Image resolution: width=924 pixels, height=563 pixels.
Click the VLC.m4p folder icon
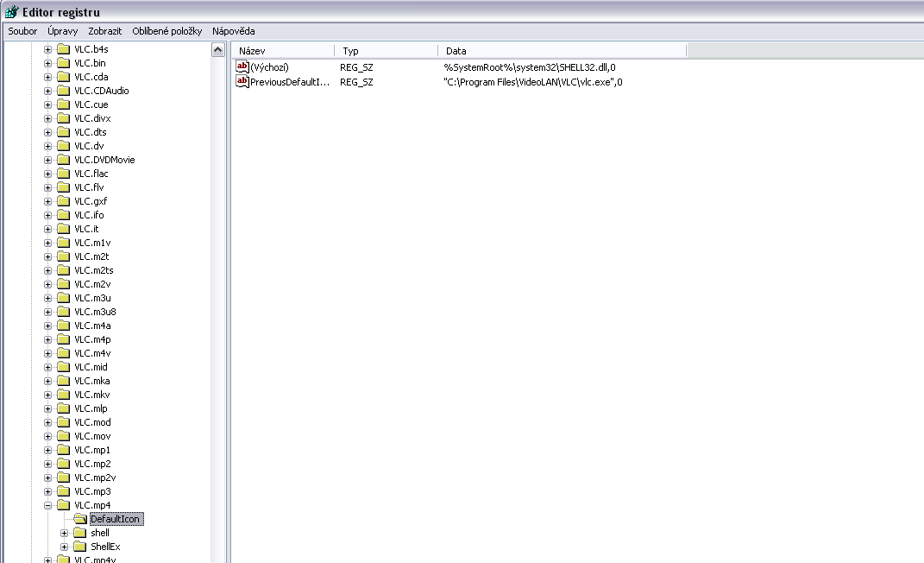(64, 339)
